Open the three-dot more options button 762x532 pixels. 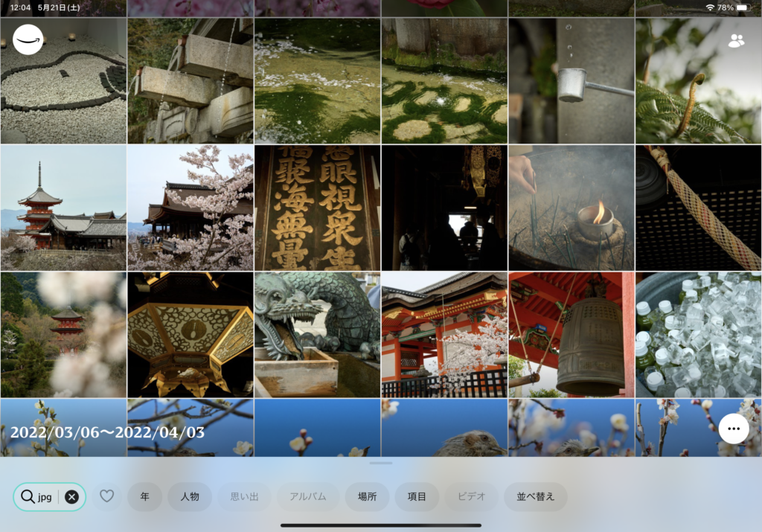(734, 429)
